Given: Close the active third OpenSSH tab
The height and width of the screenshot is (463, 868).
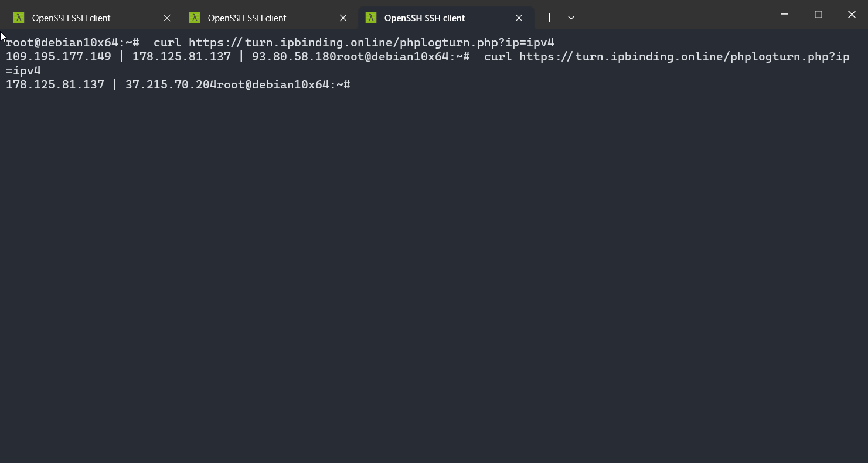Looking at the screenshot, I should 519,18.
